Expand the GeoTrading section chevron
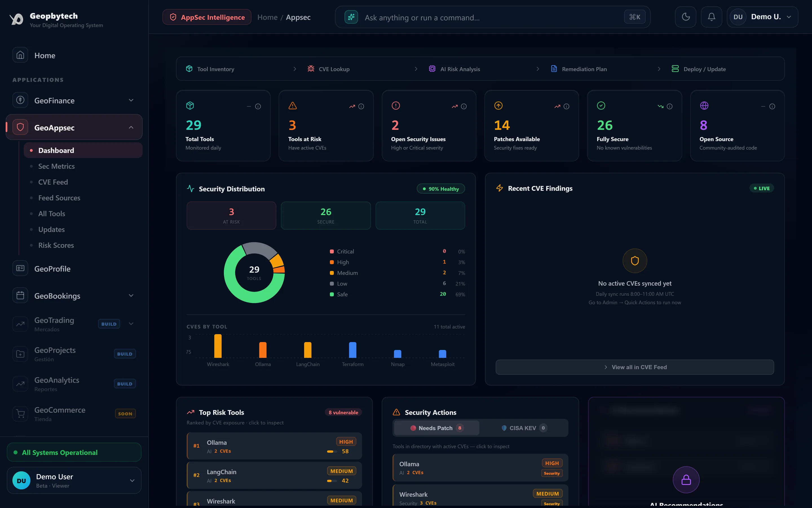The width and height of the screenshot is (812, 508). [131, 323]
